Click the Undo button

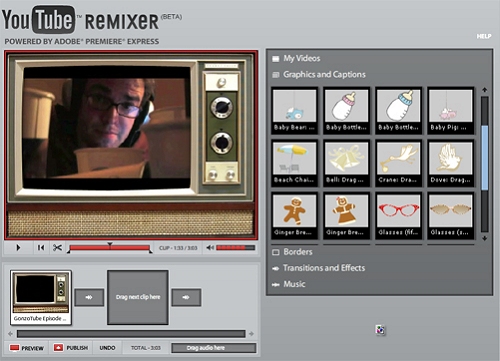pos(107,348)
